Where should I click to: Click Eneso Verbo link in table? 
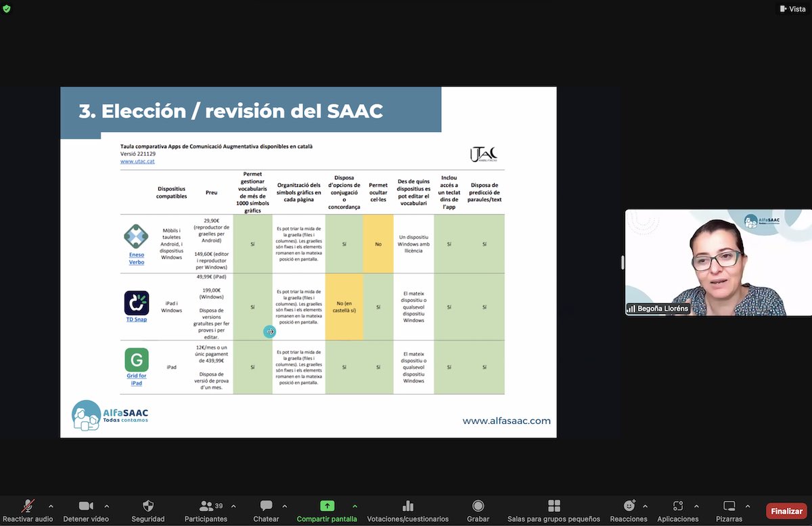point(137,259)
